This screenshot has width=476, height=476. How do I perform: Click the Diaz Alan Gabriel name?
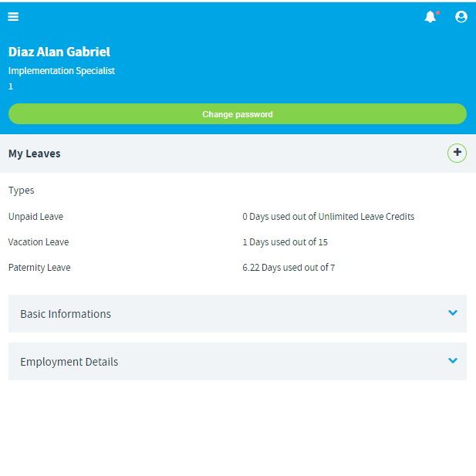[x=59, y=52]
